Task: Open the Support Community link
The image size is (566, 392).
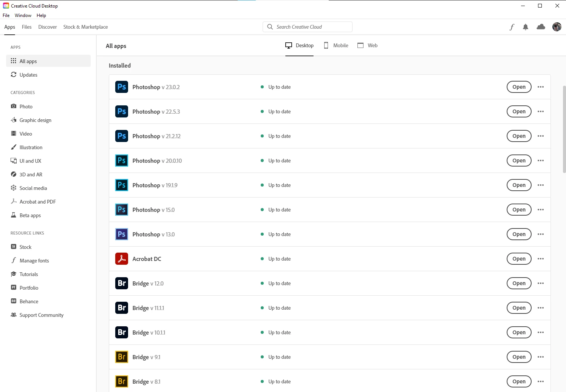Action: (48, 315)
